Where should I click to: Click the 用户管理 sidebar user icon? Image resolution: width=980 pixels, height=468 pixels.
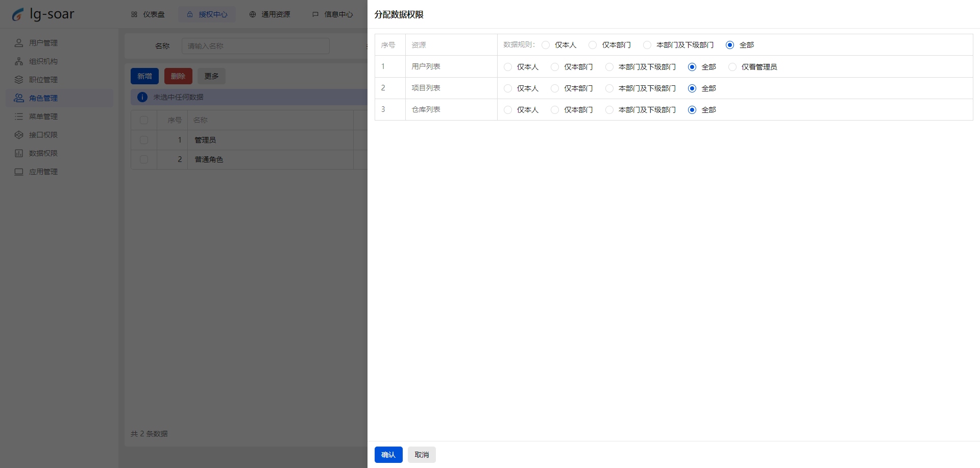19,43
